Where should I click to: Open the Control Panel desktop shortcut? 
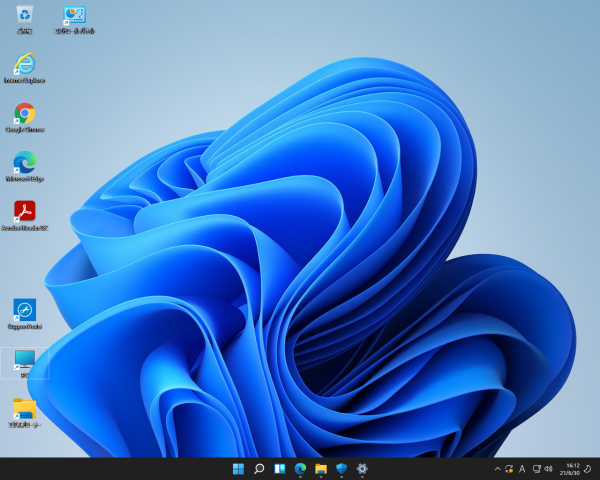pos(74,20)
